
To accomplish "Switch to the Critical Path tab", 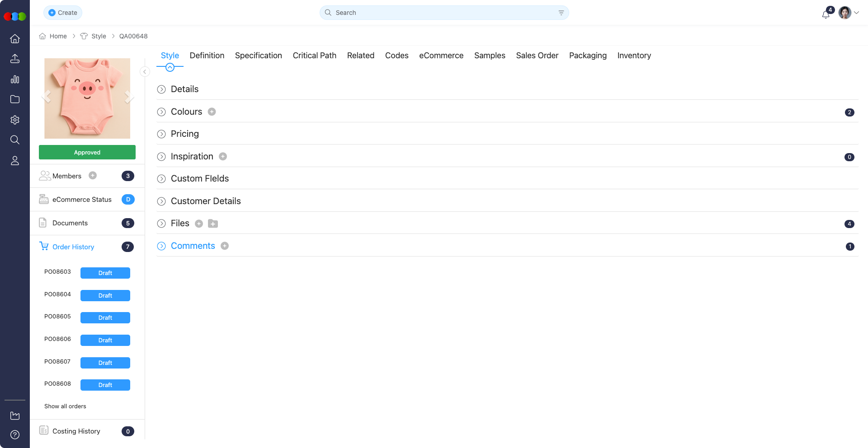I will click(314, 56).
